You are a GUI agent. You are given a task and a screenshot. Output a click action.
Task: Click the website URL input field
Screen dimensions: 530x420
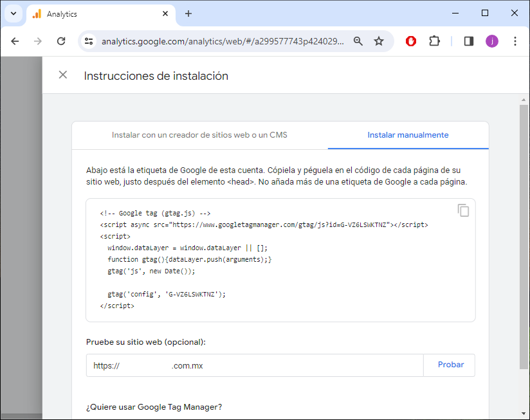[255, 365]
